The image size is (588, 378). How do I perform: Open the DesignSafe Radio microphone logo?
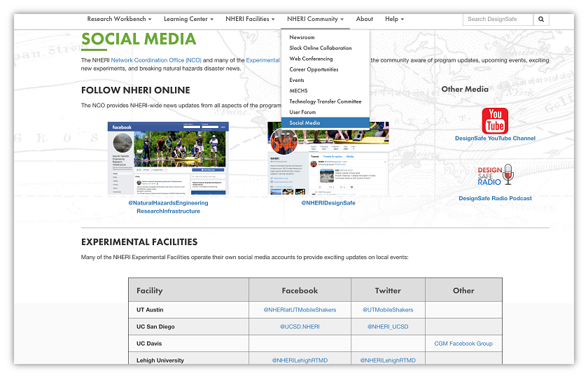495,175
